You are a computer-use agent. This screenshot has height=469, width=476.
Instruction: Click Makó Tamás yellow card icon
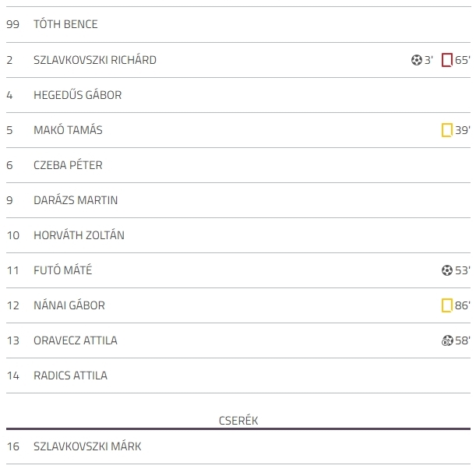click(x=447, y=130)
